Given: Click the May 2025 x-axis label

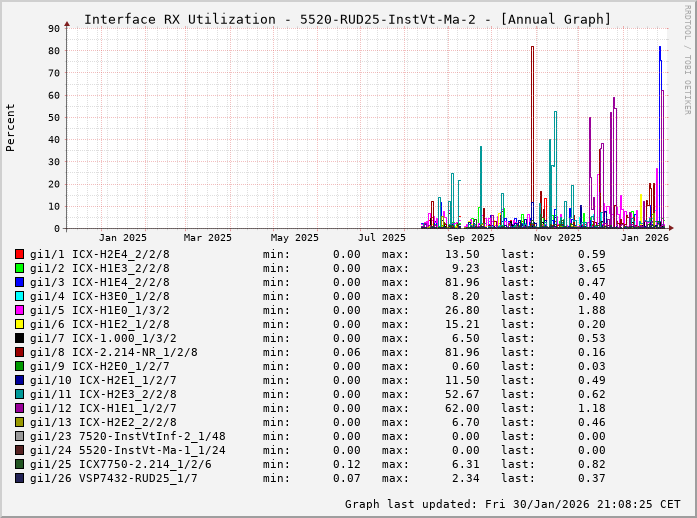Looking at the screenshot, I should pos(295,237).
